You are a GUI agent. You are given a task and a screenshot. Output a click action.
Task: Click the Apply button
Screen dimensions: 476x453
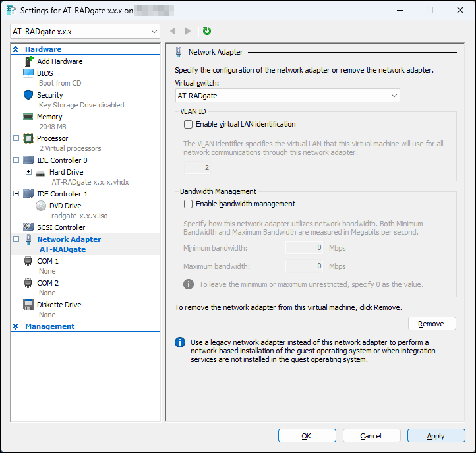[x=436, y=436]
